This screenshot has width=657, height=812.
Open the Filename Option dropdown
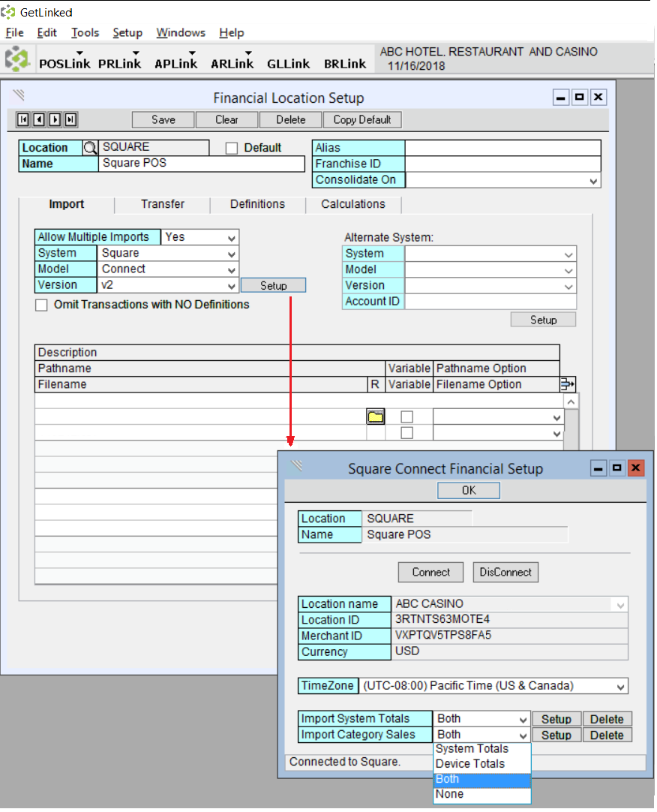(556, 434)
